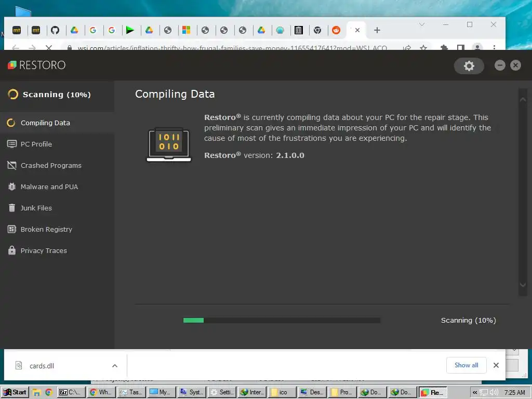Switch to the Reddit tab in Chrome
Viewport: 532px width, 399px height.
(x=336, y=30)
